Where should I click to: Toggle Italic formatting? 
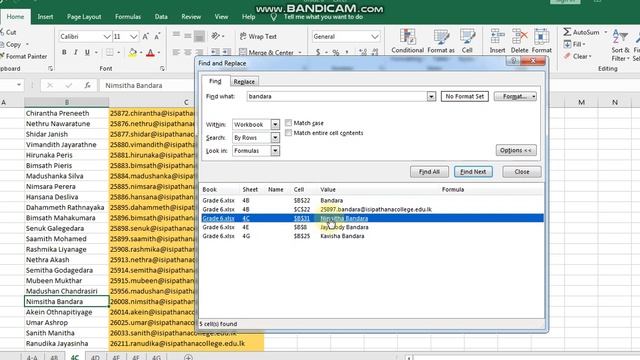tap(76, 53)
